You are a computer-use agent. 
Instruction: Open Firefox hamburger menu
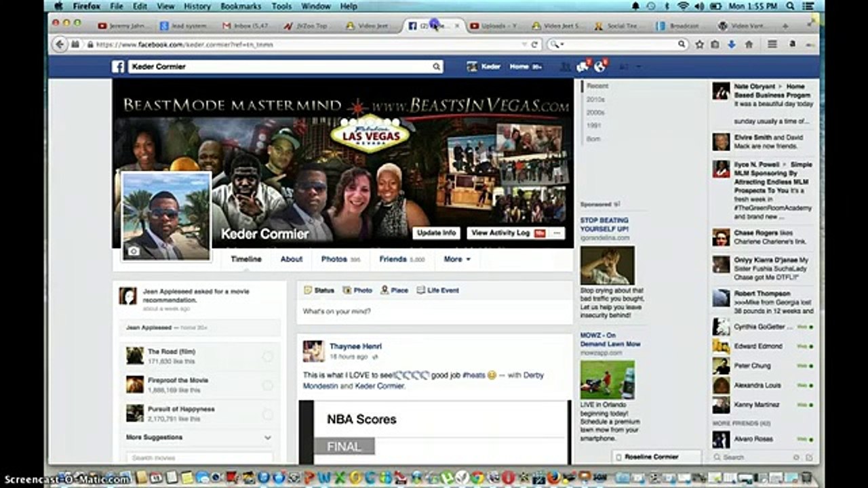(x=772, y=44)
